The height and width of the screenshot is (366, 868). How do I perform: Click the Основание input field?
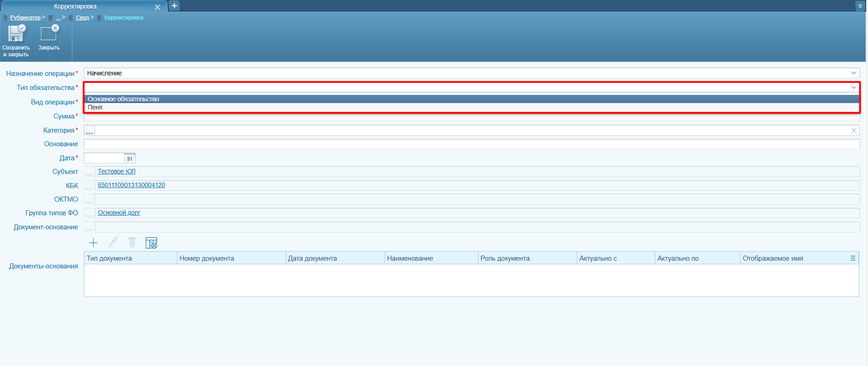[x=472, y=144]
